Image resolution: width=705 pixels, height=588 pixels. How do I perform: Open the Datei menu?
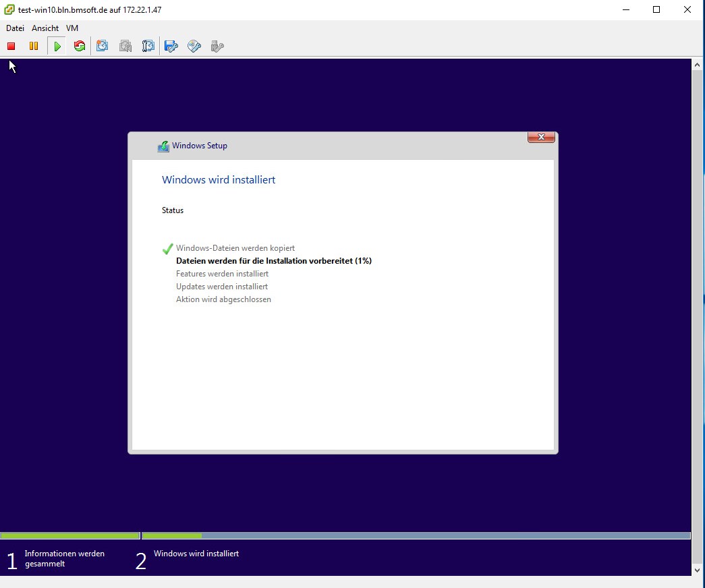pyautogui.click(x=15, y=28)
